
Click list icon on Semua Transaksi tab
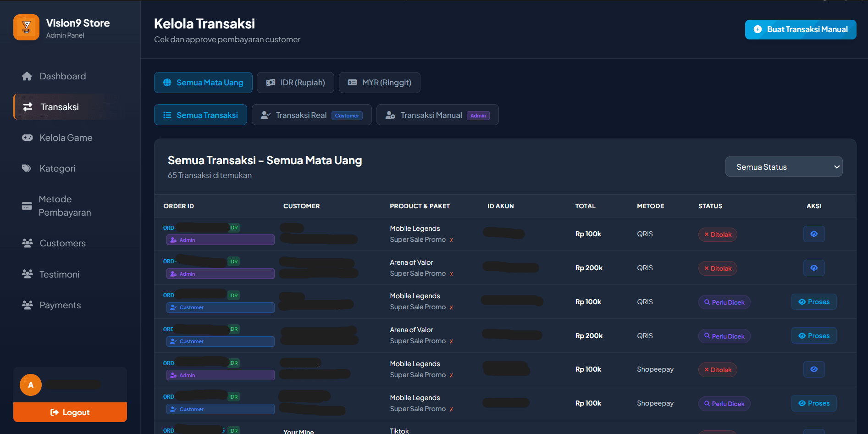pos(167,115)
